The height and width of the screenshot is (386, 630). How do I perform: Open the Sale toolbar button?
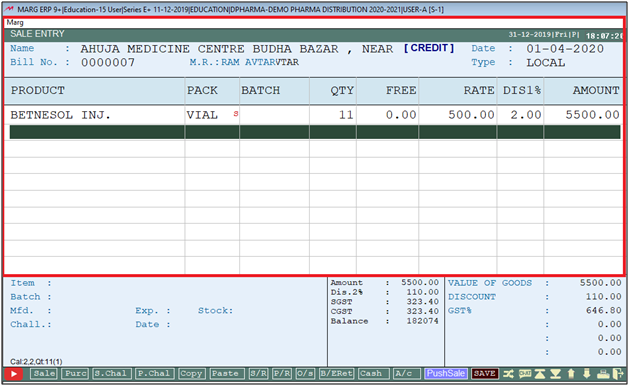[44, 374]
